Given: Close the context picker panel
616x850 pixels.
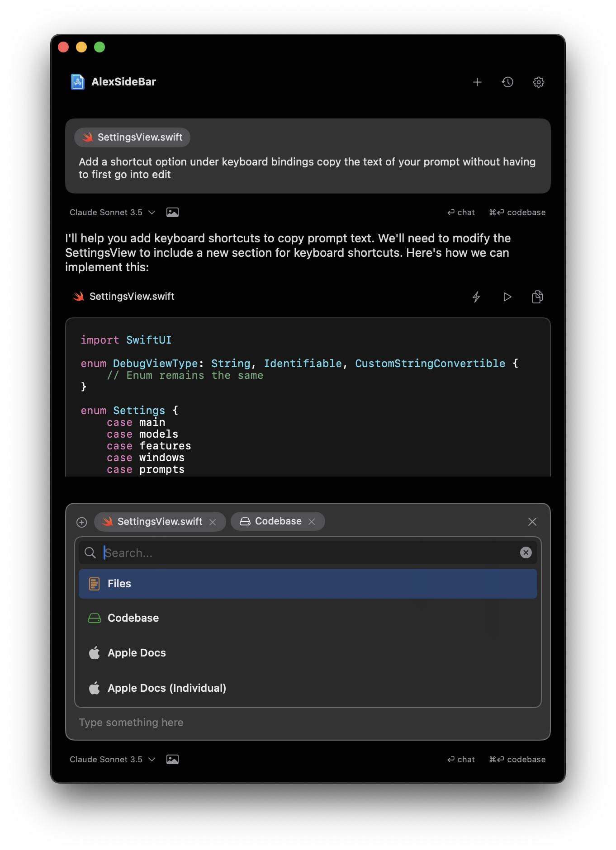Looking at the screenshot, I should pyautogui.click(x=532, y=522).
